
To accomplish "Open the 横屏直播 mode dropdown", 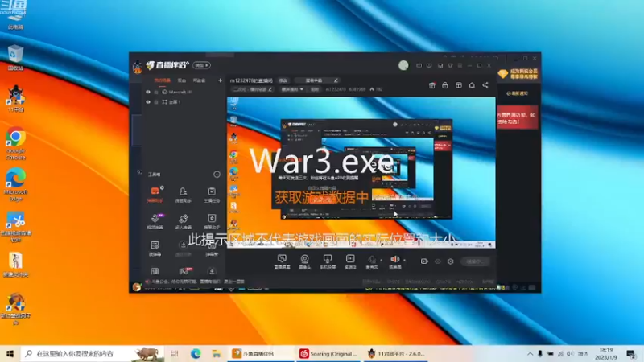I will [x=292, y=89].
